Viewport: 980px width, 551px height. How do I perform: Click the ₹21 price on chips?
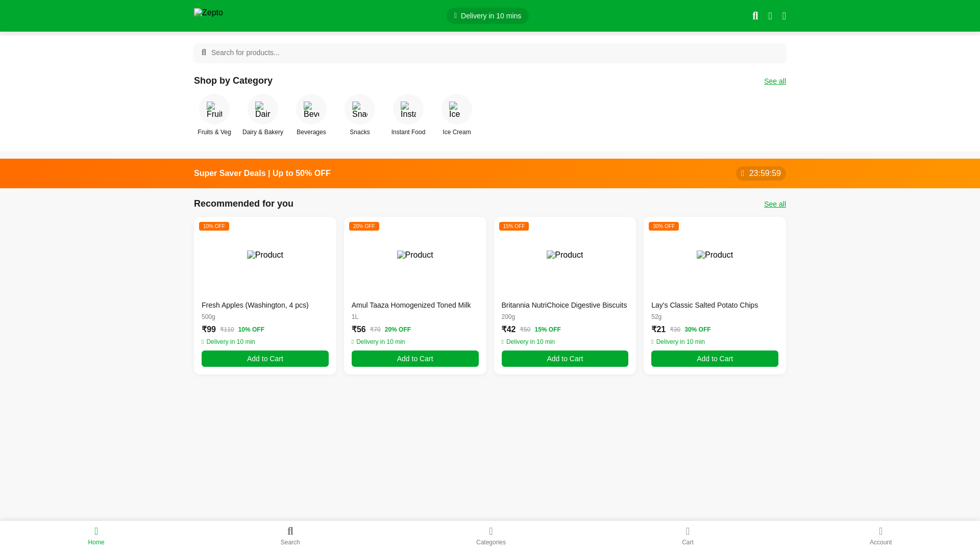(x=658, y=330)
